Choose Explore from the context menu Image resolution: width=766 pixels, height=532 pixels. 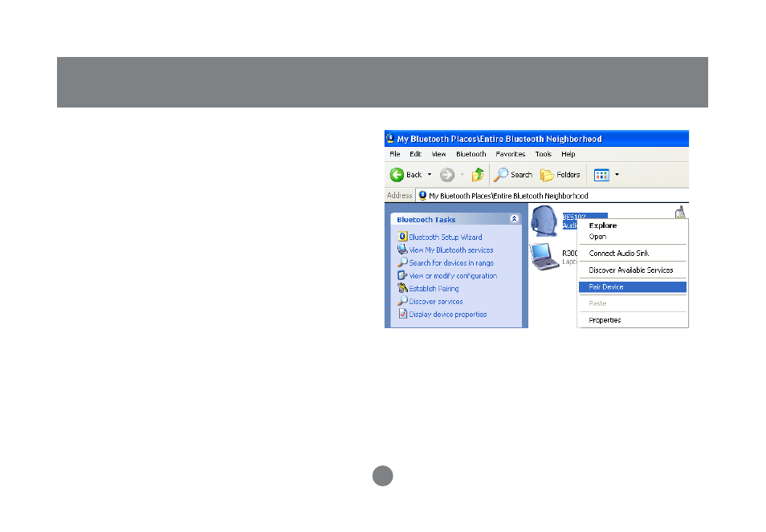[x=633, y=225]
